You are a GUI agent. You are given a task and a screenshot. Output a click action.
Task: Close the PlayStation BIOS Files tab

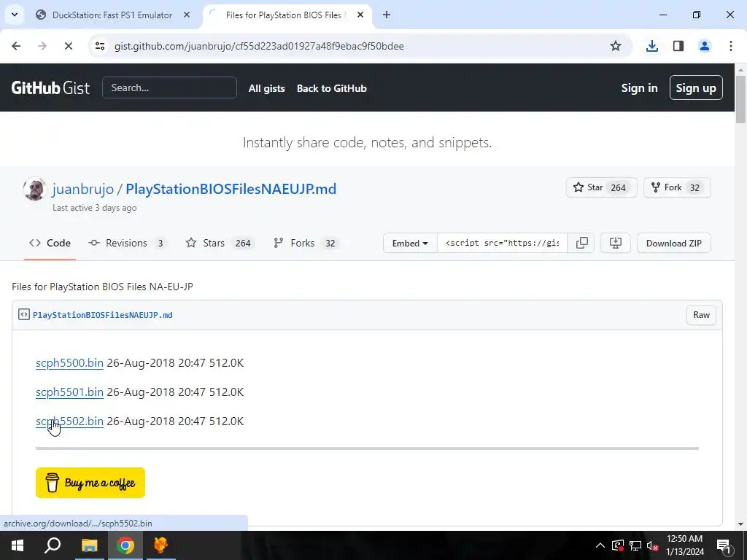tap(360, 15)
